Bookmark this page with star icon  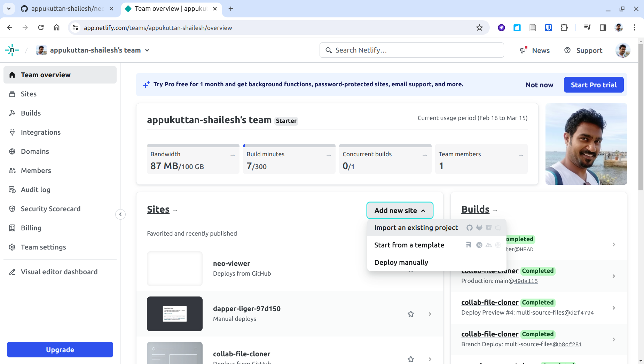pos(479,28)
